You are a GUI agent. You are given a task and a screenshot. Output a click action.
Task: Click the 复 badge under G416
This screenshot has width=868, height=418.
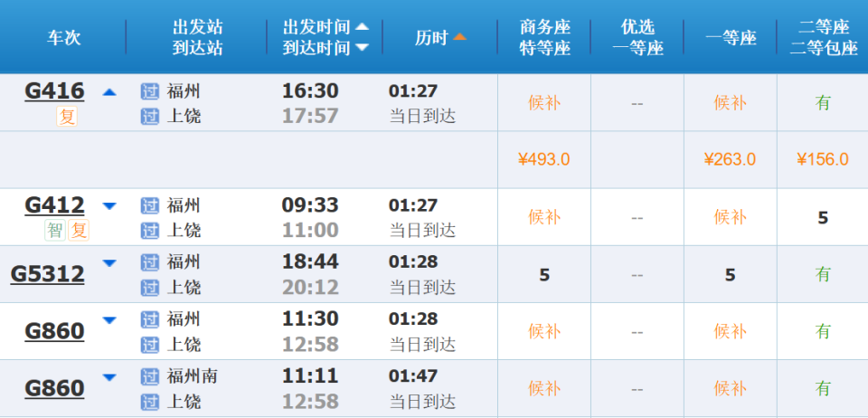point(67,116)
